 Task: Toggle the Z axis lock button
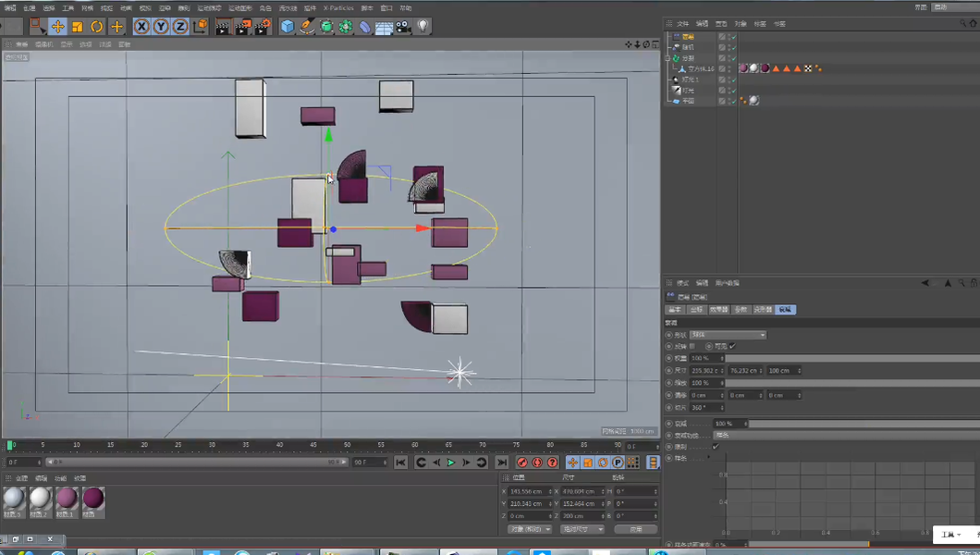pyautogui.click(x=180, y=27)
